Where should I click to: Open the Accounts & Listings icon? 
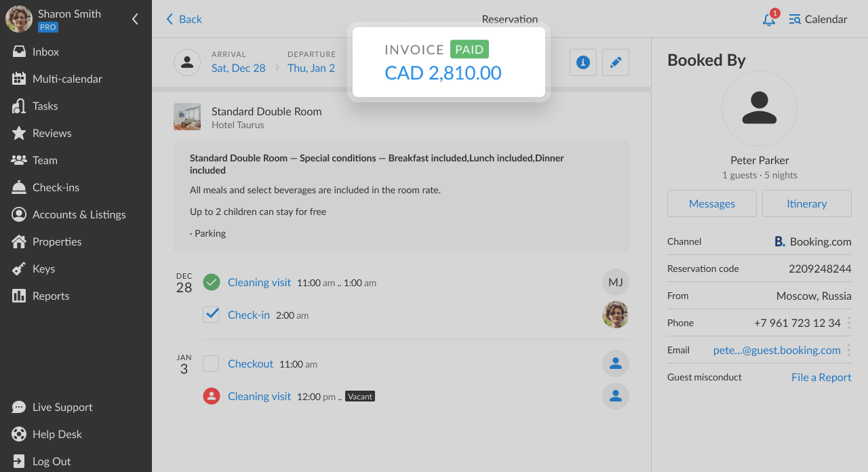[19, 214]
